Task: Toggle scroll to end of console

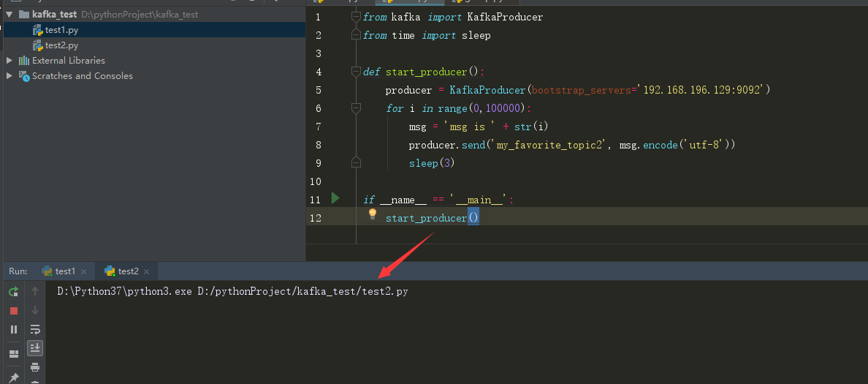Action: (35, 348)
